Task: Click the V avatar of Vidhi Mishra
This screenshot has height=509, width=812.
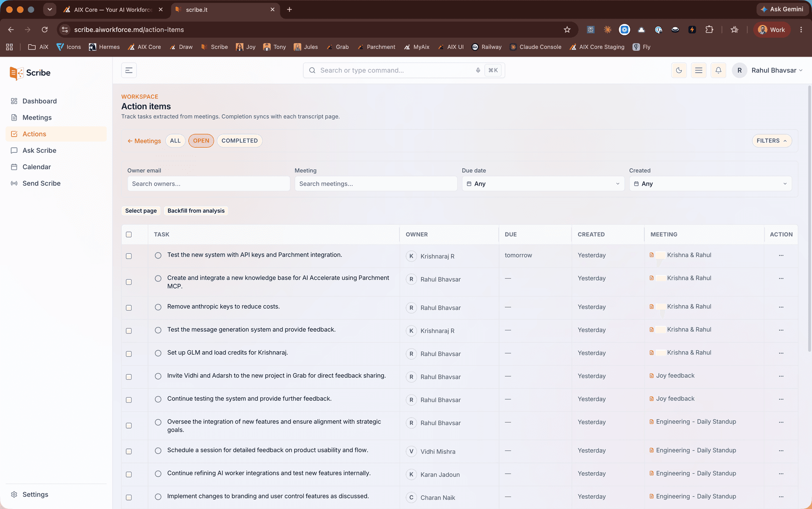Action: point(411,451)
